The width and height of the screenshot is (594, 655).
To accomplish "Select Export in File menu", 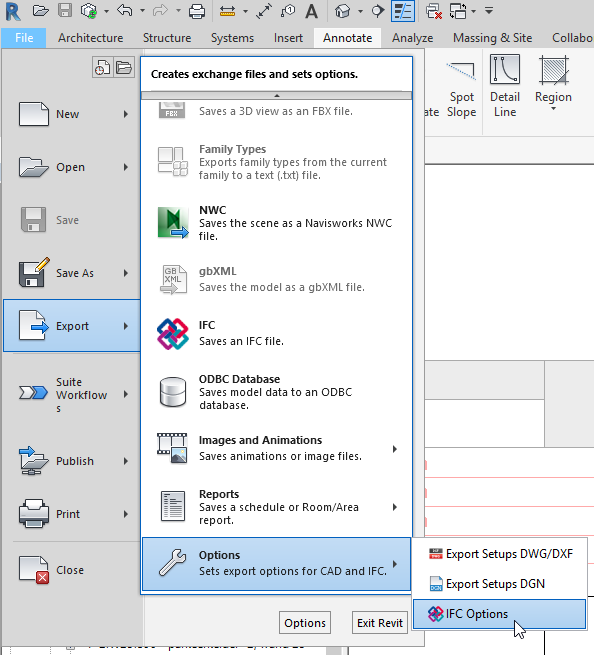I will (72, 326).
